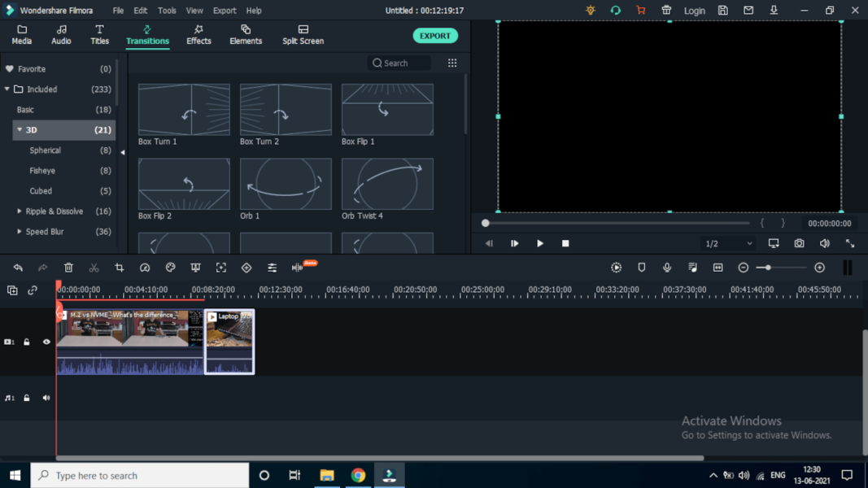Adjust the timeline zoom slider
The image size is (868, 488).
[769, 267]
